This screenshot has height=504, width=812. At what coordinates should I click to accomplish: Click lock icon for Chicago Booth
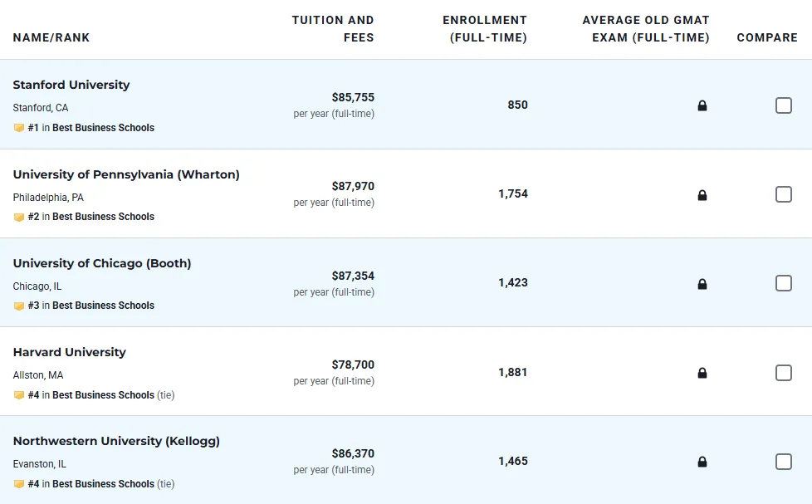coord(702,284)
